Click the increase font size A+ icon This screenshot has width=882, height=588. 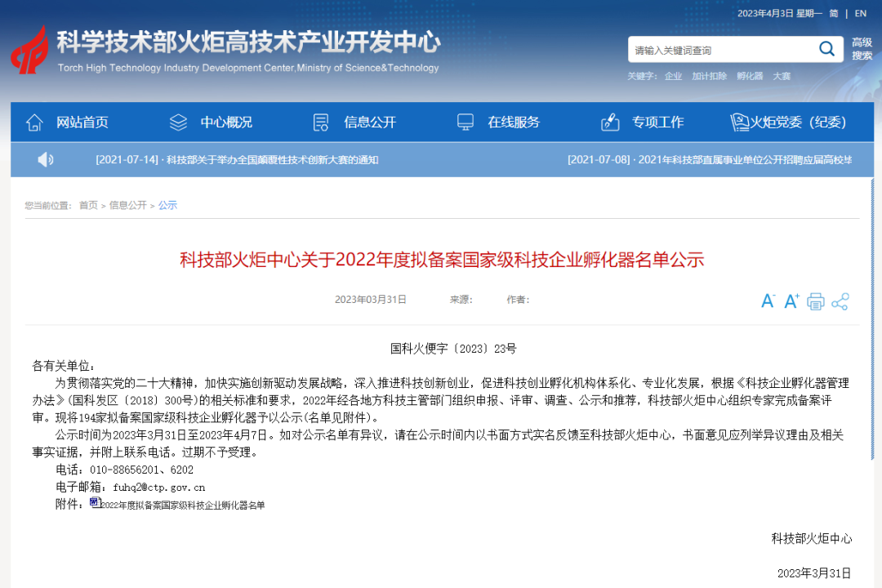790,301
